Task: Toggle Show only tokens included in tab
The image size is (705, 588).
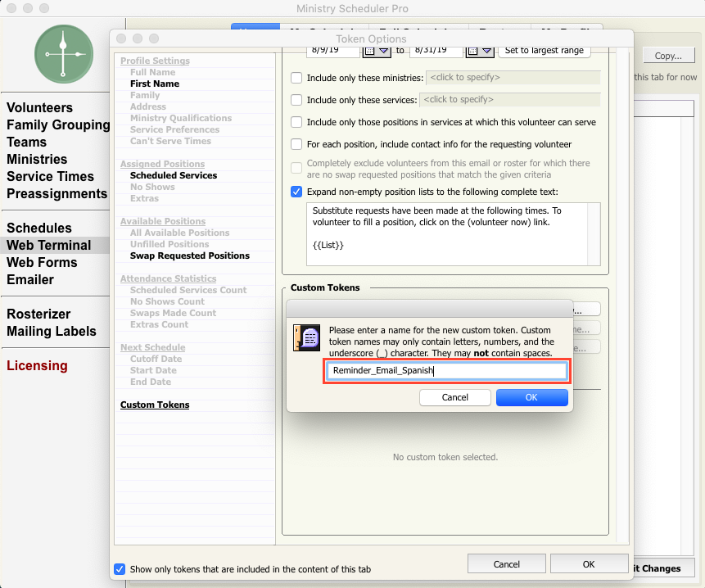Action: pos(120,569)
